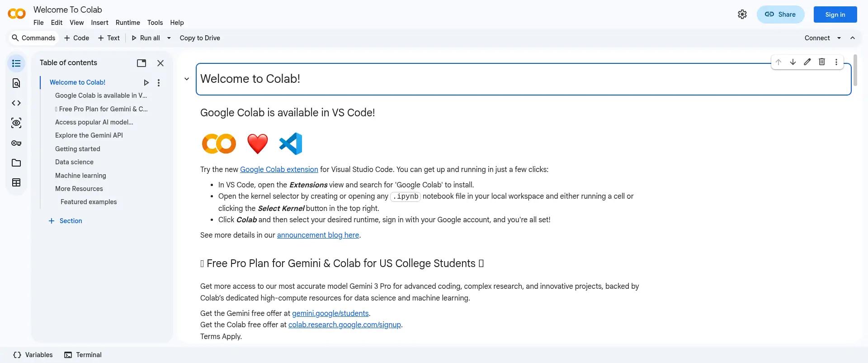Open the Connect runtime dropdown
The width and height of the screenshot is (868, 363).
tap(840, 38)
